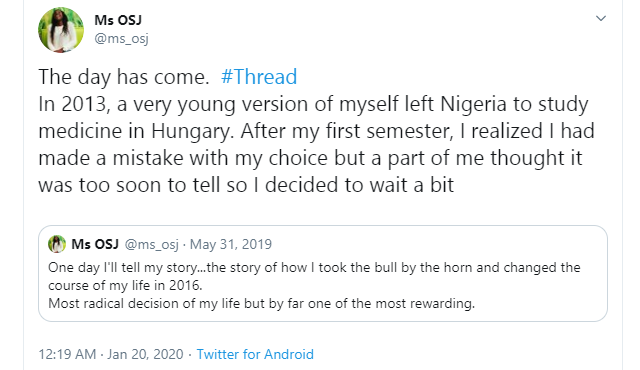Open the #Thread hashtag
Screen dimensions: 640x370
click(x=259, y=77)
